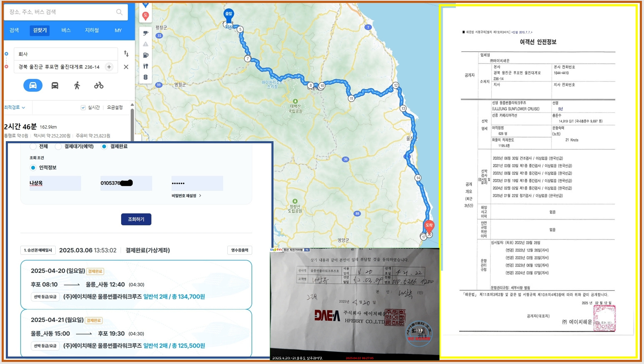Select the 결제대기(예약) radio option
Viewport: 644px width, 364px height.
[x=58, y=147]
